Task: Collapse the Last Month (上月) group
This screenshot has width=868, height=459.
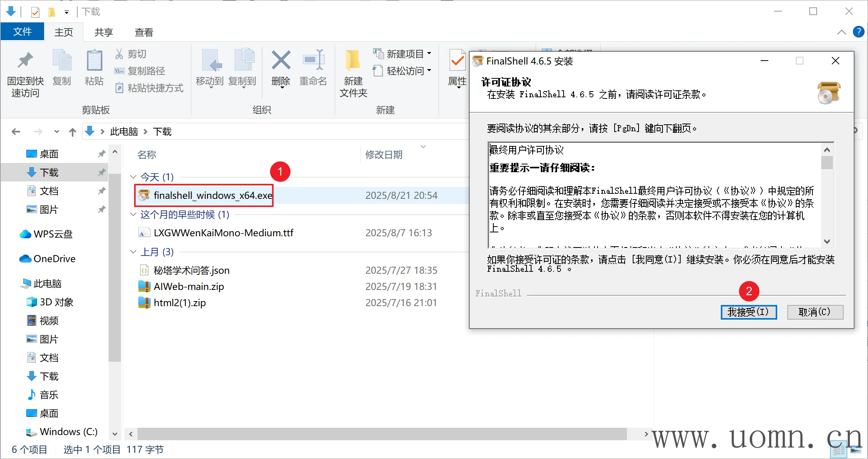Action: pyautogui.click(x=133, y=252)
